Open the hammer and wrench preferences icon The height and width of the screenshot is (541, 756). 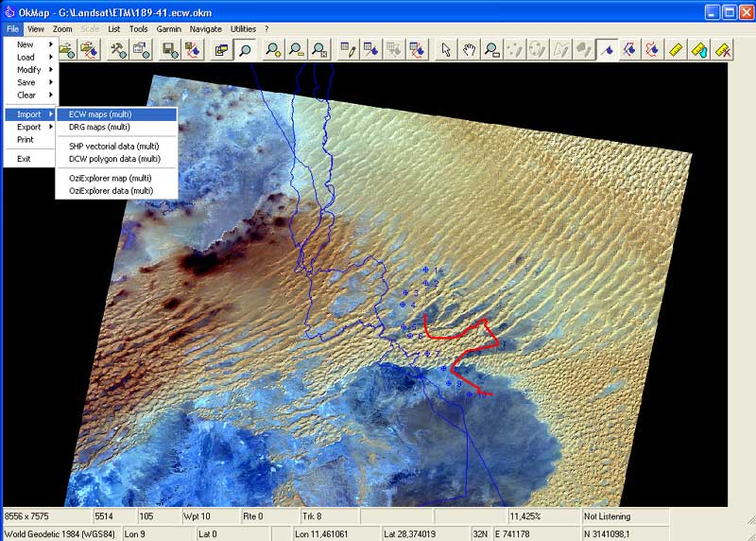click(x=118, y=50)
